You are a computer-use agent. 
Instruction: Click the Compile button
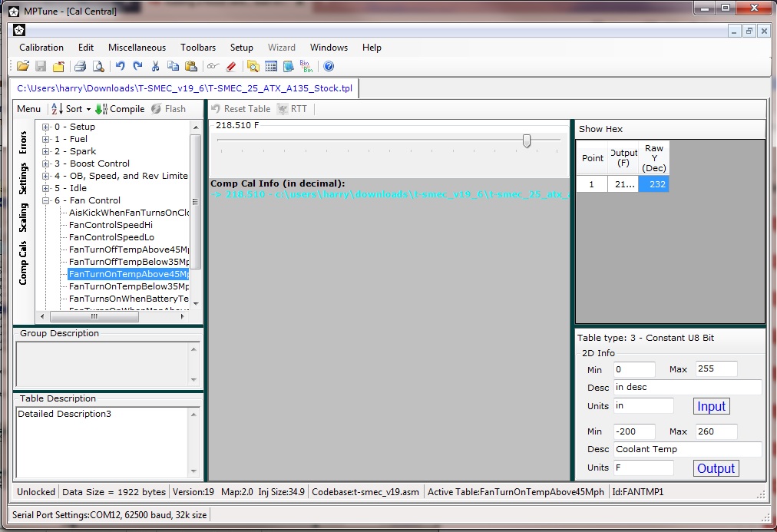coord(120,109)
